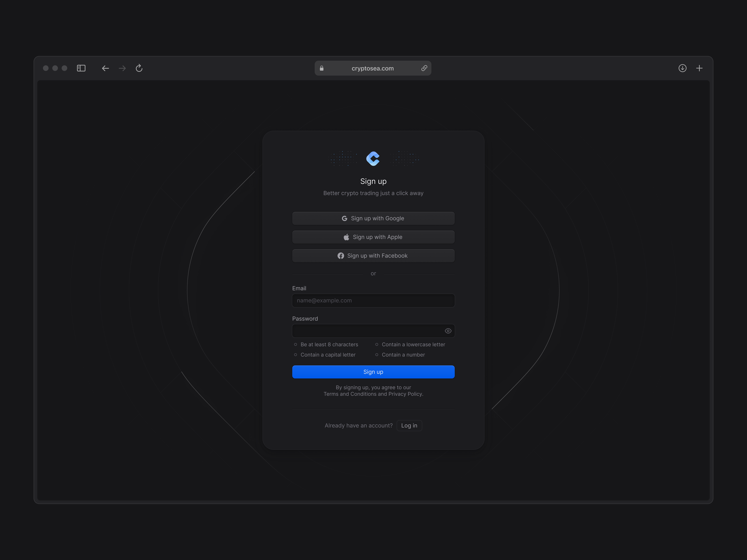747x560 pixels.
Task: Open a new browser tab with the plus icon
Action: (x=699, y=68)
